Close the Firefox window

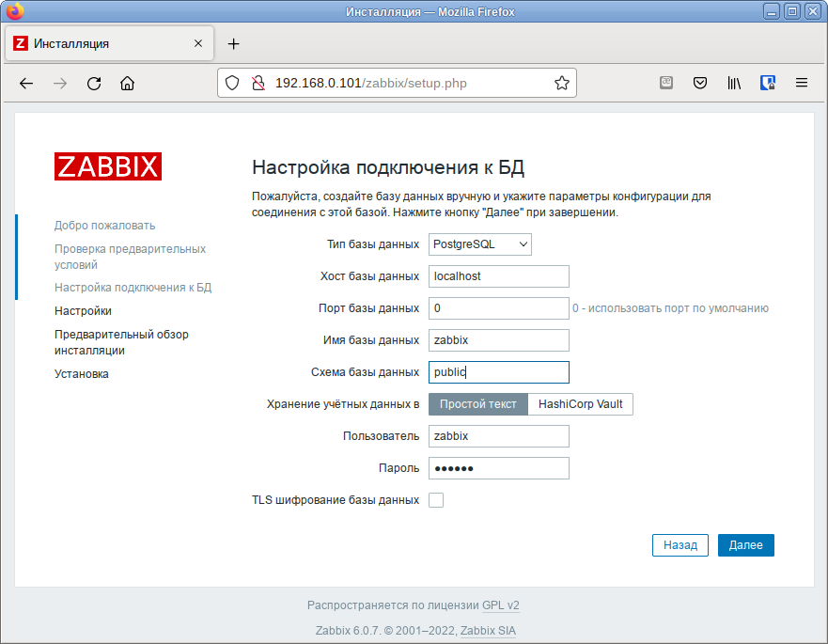click(x=813, y=11)
